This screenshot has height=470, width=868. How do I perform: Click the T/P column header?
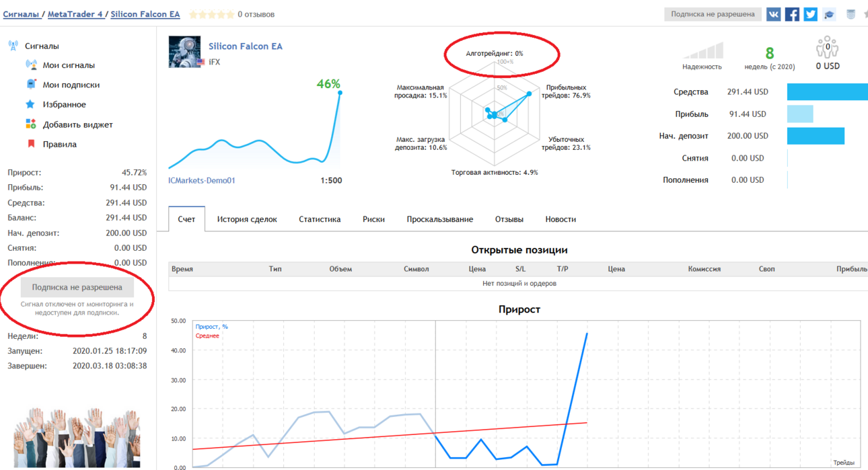pyautogui.click(x=563, y=269)
